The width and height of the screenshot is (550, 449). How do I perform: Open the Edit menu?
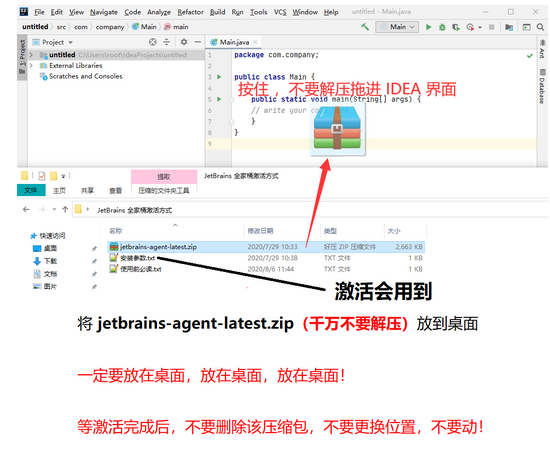pos(56,12)
